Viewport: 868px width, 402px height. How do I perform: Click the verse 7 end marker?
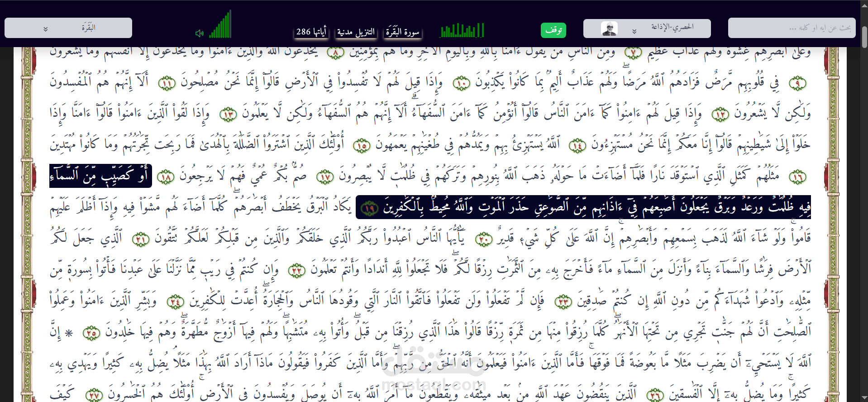click(x=633, y=53)
